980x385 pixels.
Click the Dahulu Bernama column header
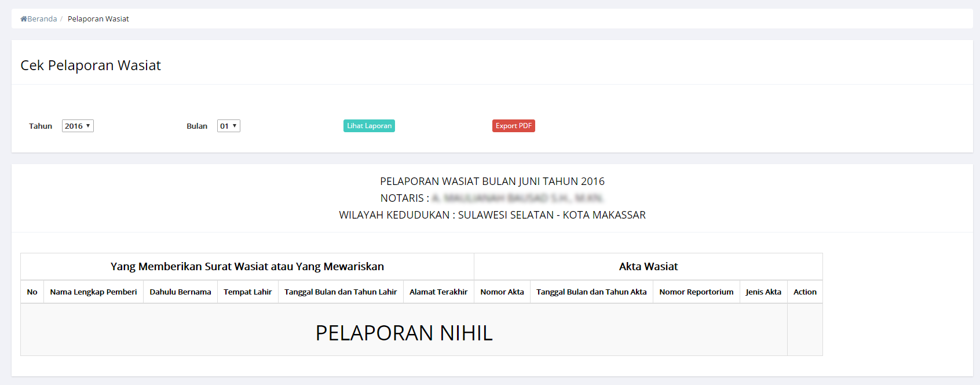point(180,292)
